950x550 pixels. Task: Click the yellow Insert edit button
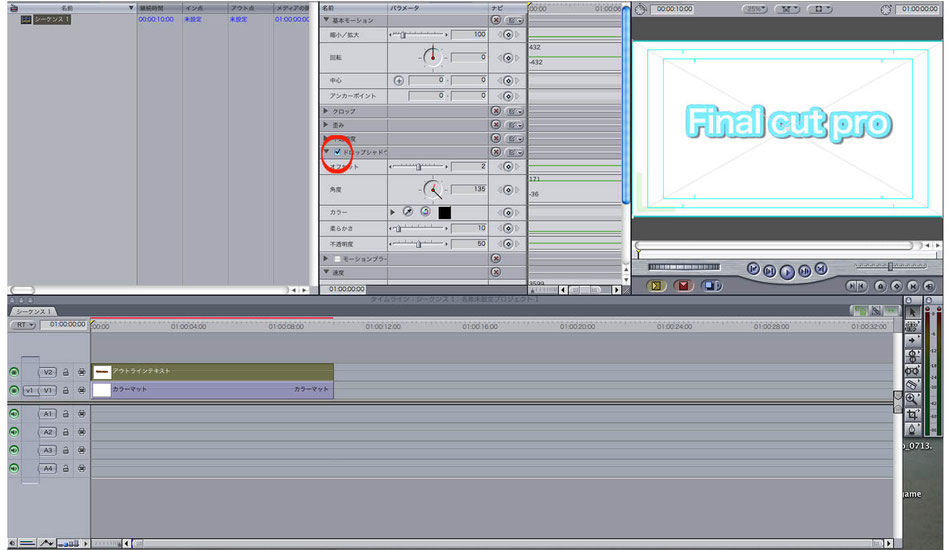(x=656, y=286)
